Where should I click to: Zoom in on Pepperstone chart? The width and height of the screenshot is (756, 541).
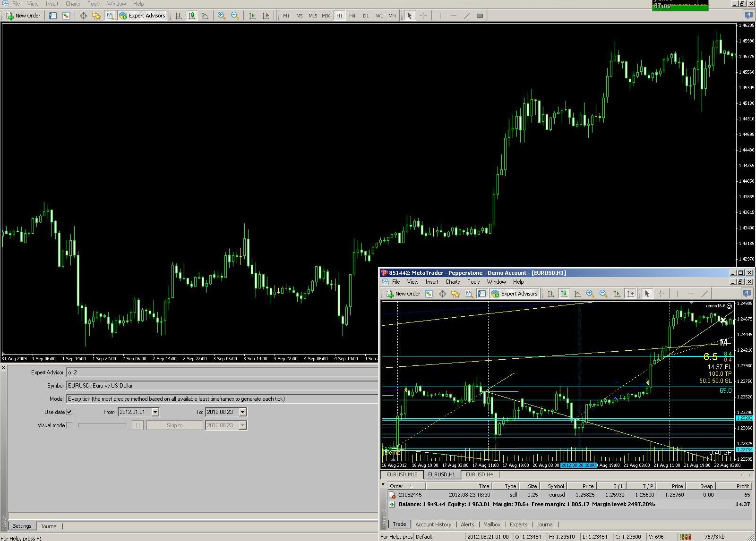590,294
